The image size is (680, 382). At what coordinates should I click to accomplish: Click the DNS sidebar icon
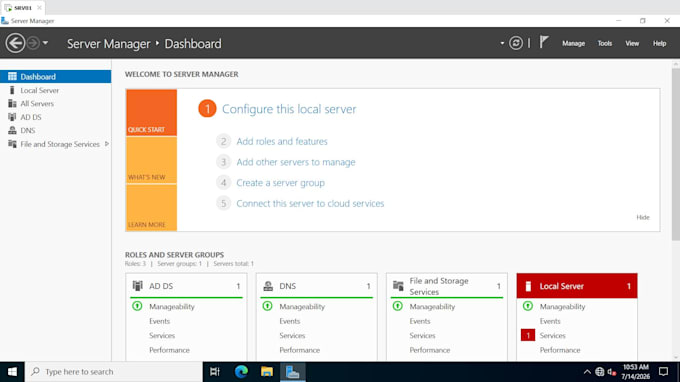[x=12, y=131]
